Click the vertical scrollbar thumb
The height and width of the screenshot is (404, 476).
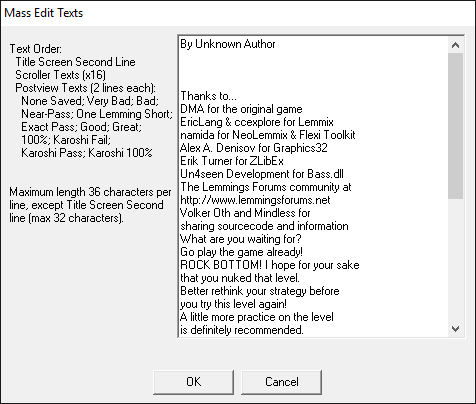pos(455,126)
